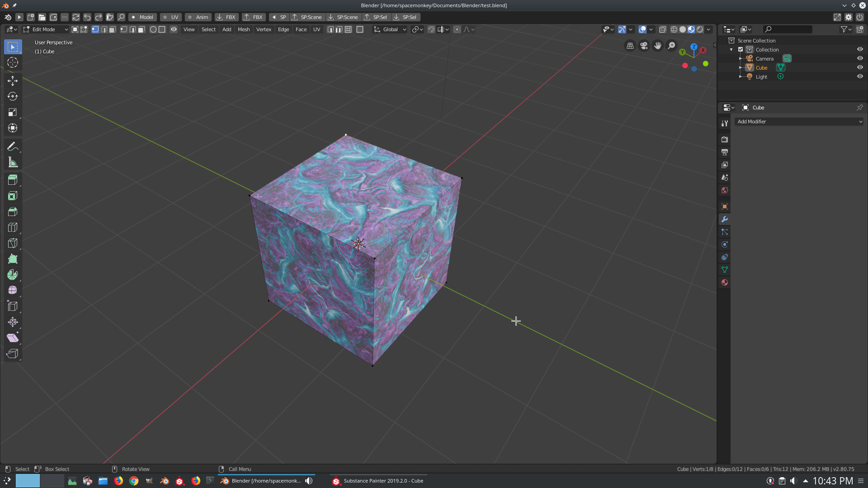The image size is (868, 488).
Task: Open the Add Modifier dropdown
Action: 799,122
